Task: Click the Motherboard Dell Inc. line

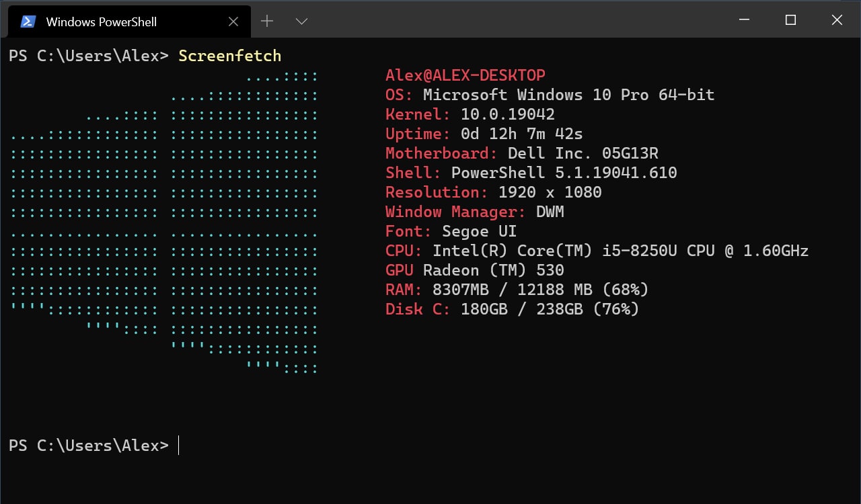Action: point(522,153)
